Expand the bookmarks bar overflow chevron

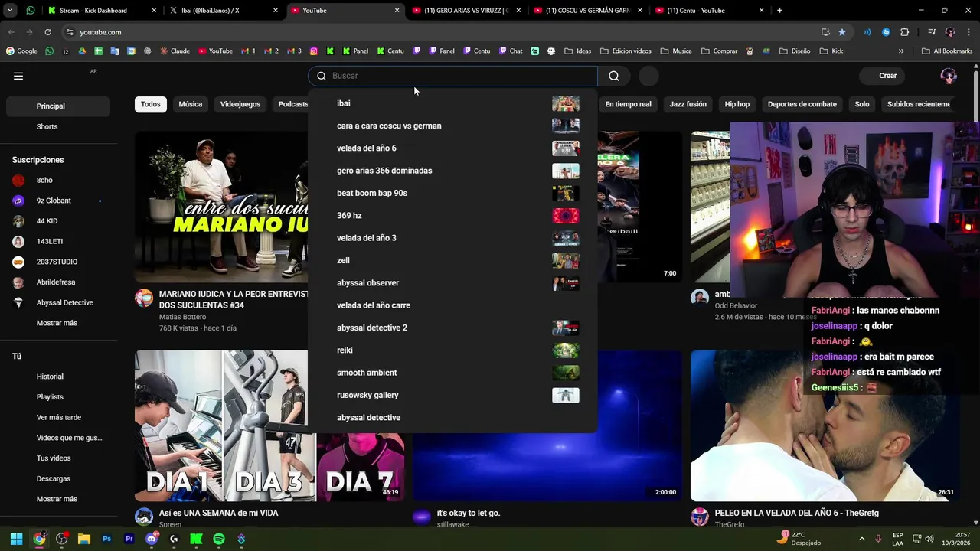pyautogui.click(x=901, y=51)
